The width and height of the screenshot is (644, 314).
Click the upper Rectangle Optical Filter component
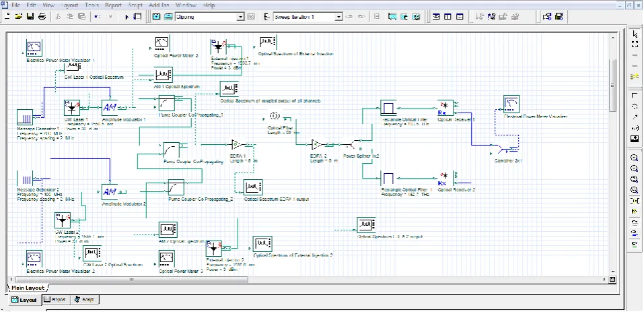tap(388, 108)
